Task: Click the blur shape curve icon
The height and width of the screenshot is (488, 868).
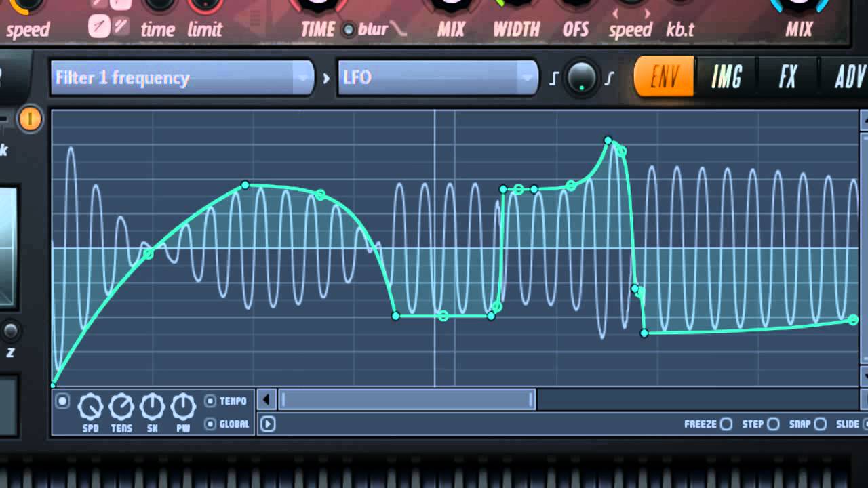Action: pos(399,29)
